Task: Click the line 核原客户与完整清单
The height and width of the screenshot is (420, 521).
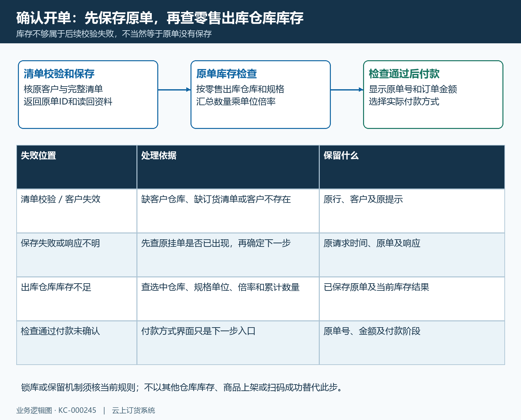Action: point(63,89)
